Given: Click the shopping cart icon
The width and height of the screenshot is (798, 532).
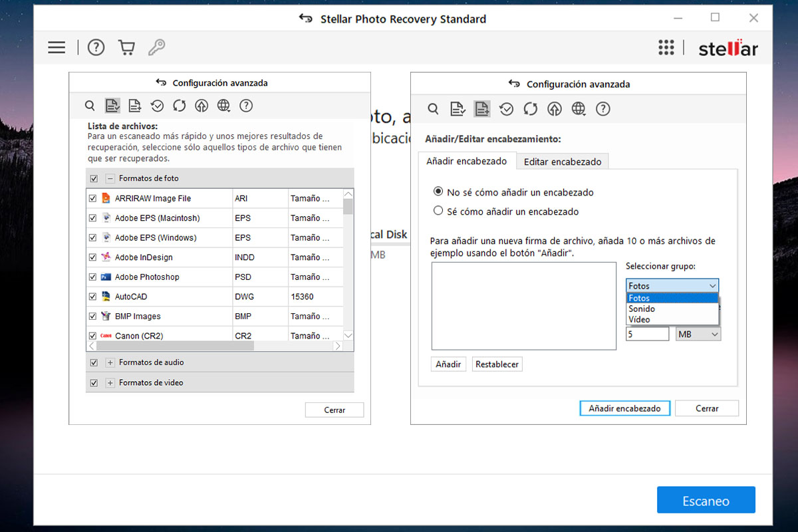Looking at the screenshot, I should [126, 47].
